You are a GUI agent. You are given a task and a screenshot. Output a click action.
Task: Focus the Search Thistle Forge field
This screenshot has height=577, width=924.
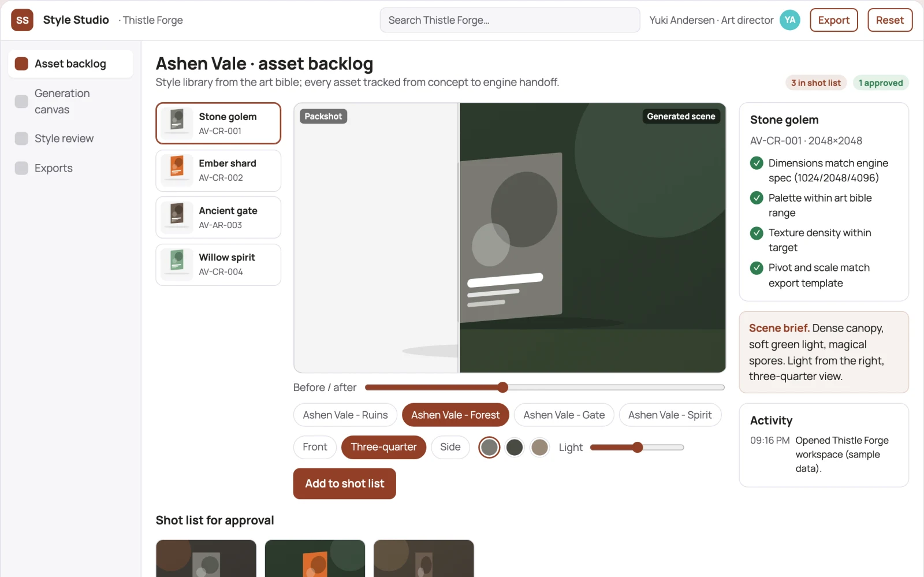tap(509, 20)
